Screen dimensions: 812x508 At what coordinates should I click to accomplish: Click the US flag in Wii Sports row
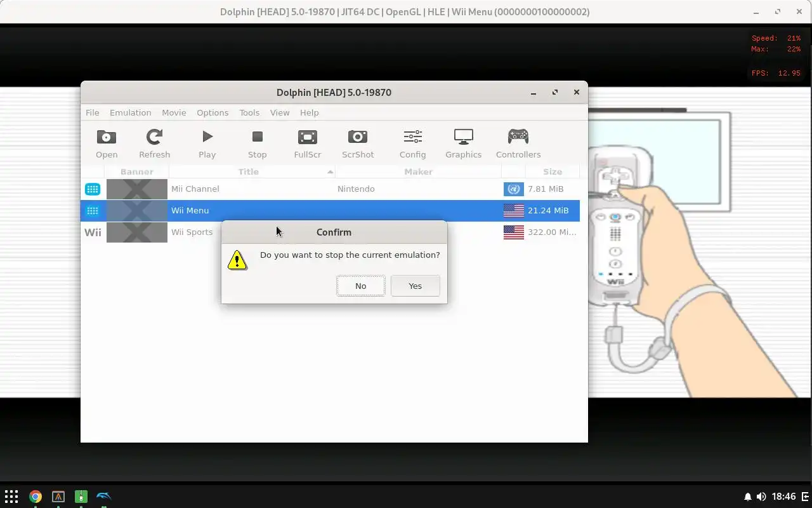click(514, 232)
